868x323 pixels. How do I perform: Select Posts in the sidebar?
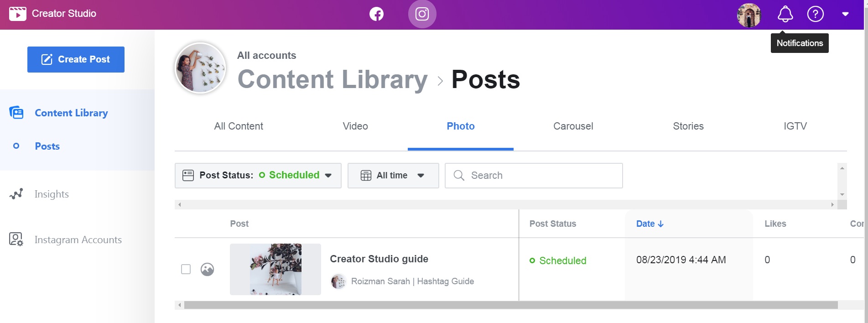47,146
